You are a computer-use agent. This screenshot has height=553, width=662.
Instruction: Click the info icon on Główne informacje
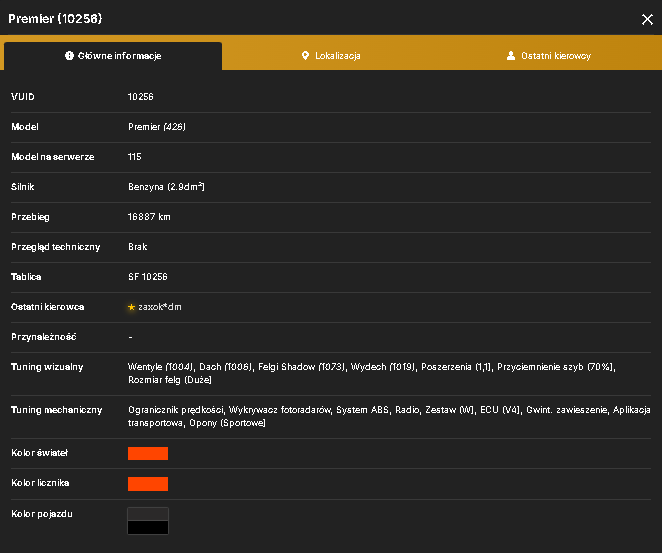(x=69, y=56)
